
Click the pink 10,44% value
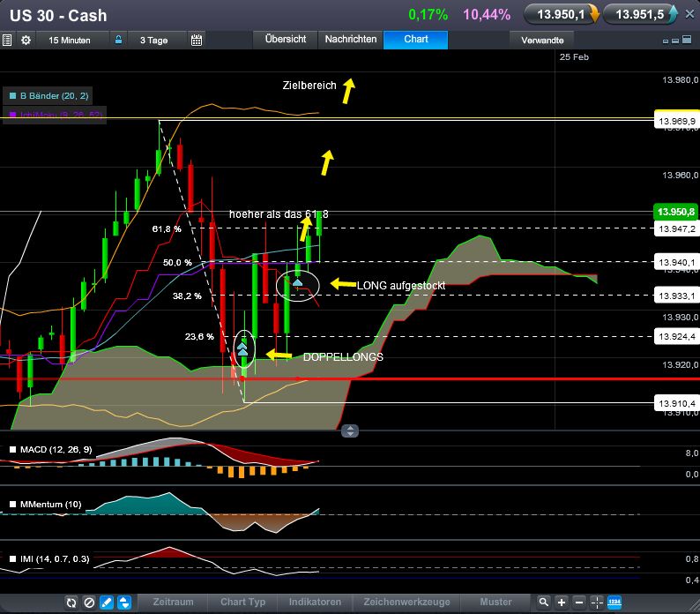pyautogui.click(x=487, y=15)
